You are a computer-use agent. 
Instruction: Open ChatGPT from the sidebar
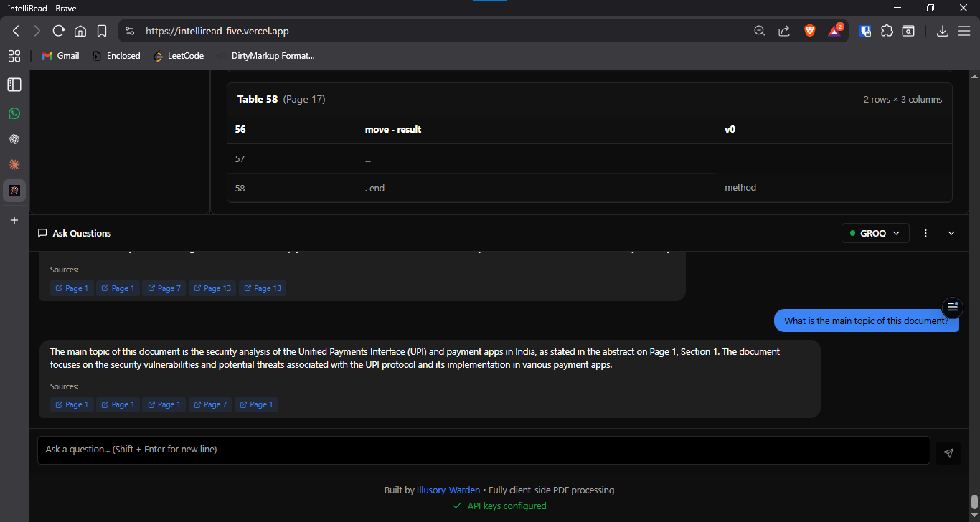click(14, 139)
